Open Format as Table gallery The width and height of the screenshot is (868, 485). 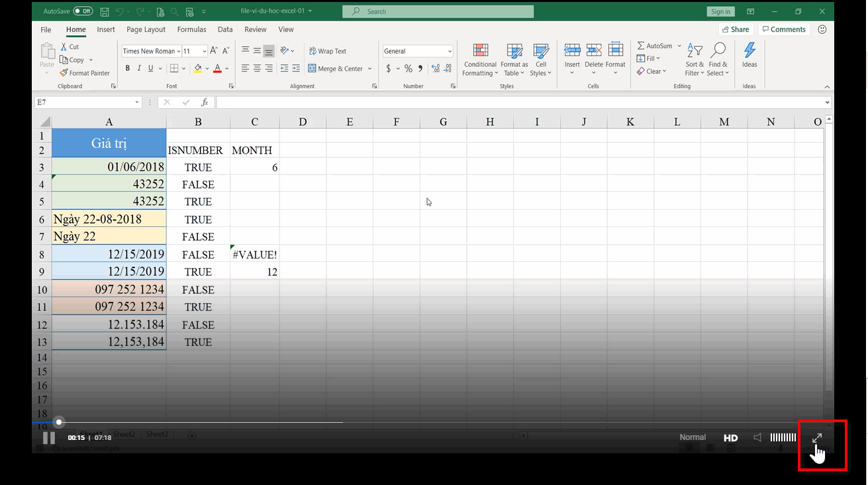click(514, 60)
